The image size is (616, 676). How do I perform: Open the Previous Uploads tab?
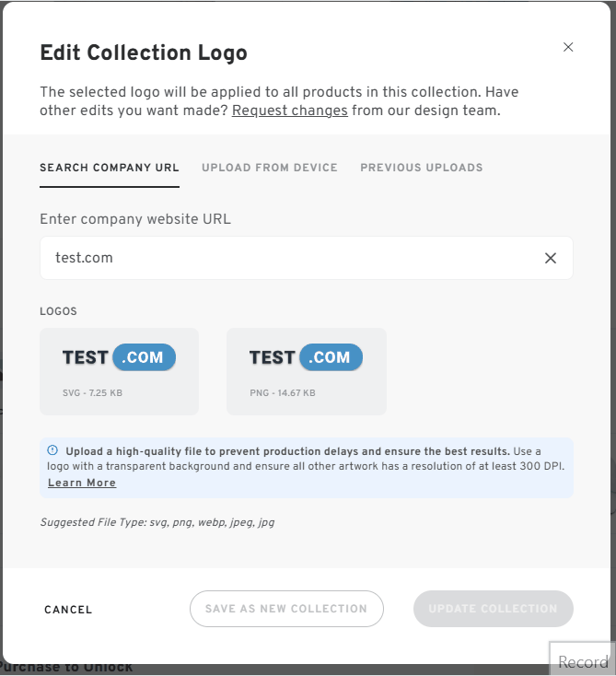(x=422, y=168)
